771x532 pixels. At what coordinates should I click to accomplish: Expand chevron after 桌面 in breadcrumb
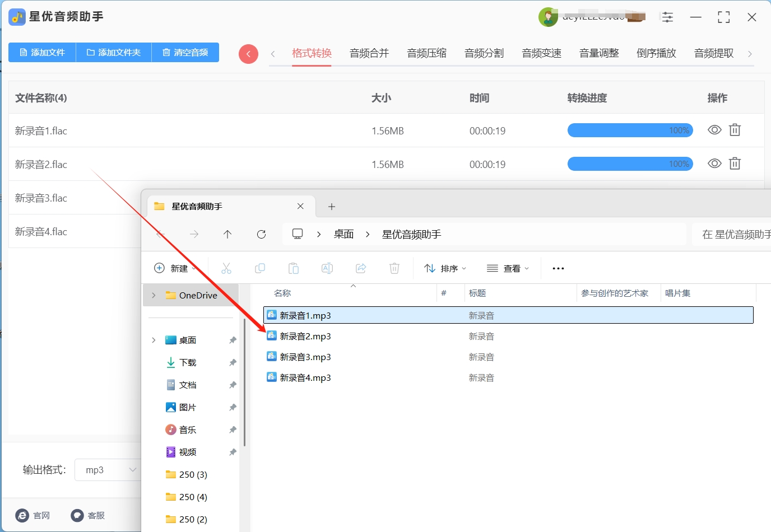368,234
